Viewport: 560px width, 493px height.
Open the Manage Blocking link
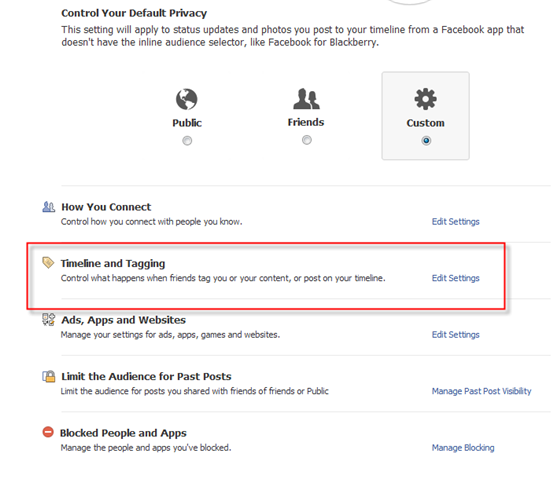[463, 447]
